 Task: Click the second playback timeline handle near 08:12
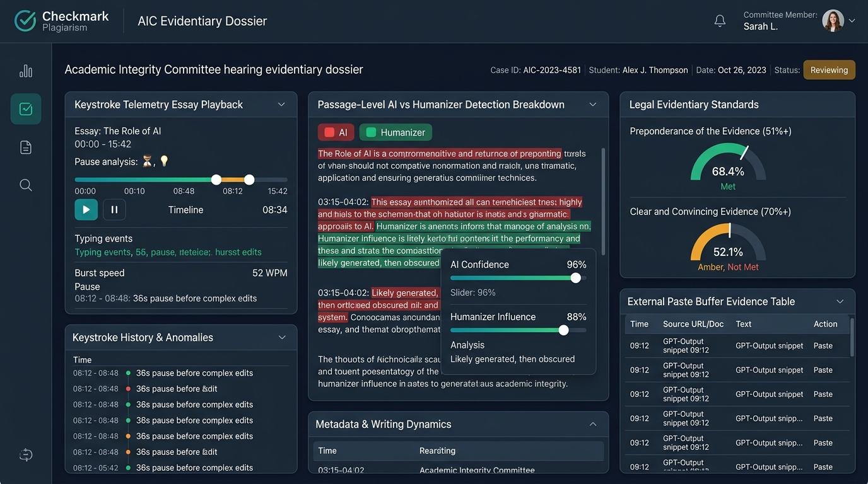point(249,180)
